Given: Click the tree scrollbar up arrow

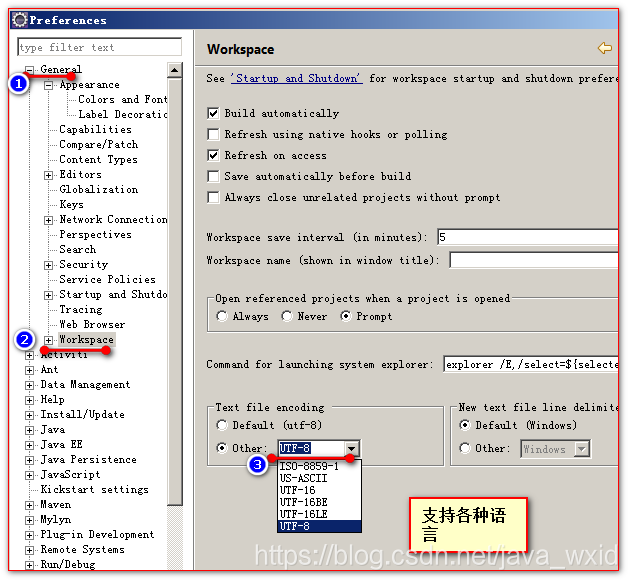Looking at the screenshot, I should 175,70.
